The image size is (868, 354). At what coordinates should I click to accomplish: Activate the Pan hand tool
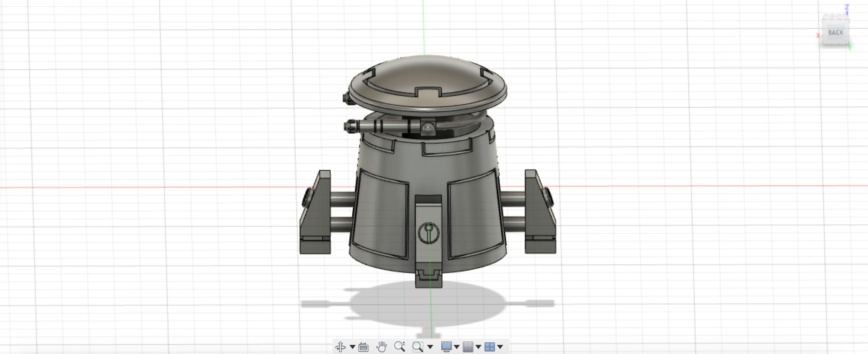click(381, 347)
